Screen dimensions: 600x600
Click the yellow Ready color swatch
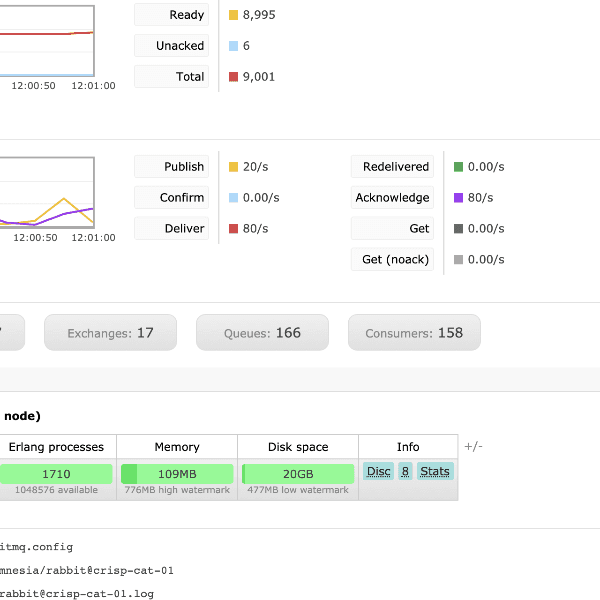(x=233, y=15)
